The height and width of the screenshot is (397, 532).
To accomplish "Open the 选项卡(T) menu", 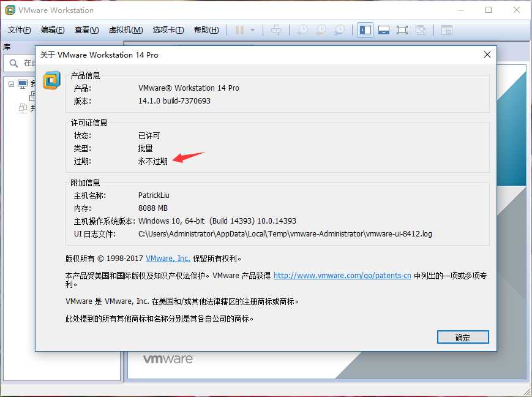I will click(x=168, y=30).
